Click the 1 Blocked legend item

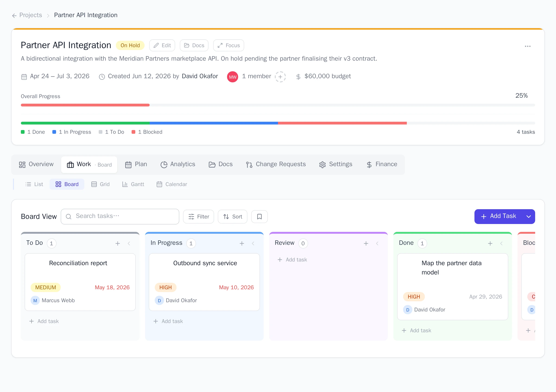tap(147, 132)
